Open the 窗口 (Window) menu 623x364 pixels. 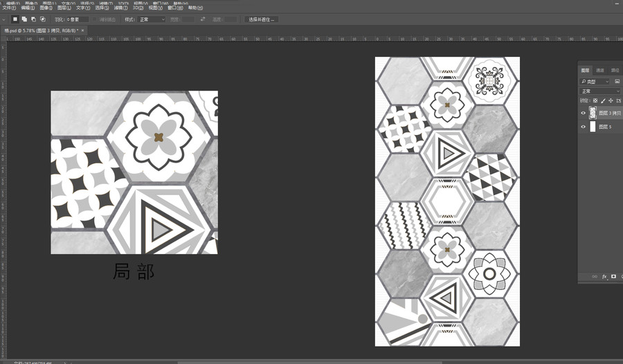175,8
